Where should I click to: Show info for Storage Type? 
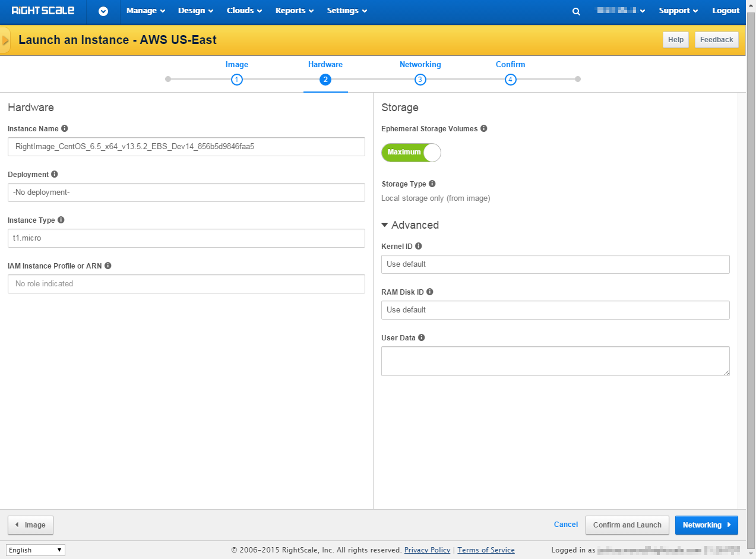(432, 184)
